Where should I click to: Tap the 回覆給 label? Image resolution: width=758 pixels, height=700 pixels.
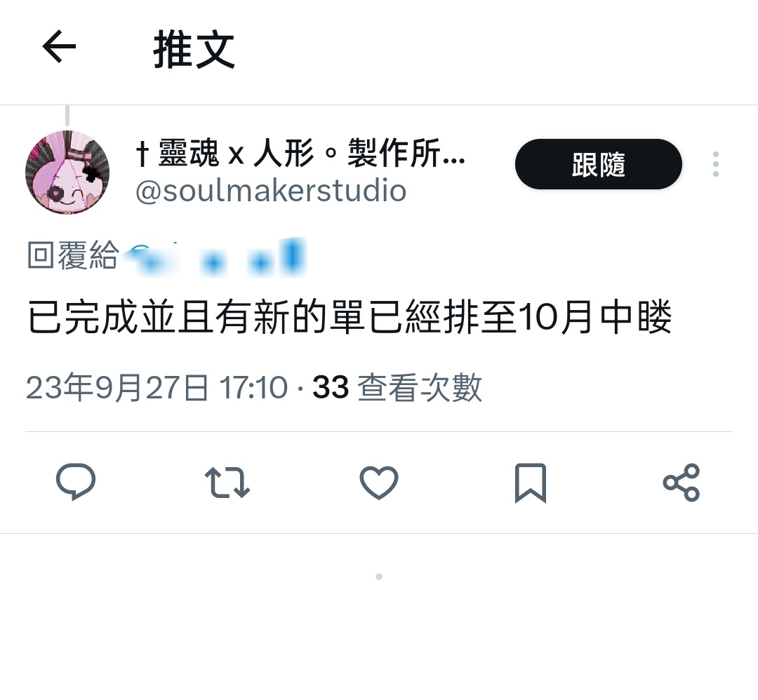[72, 255]
